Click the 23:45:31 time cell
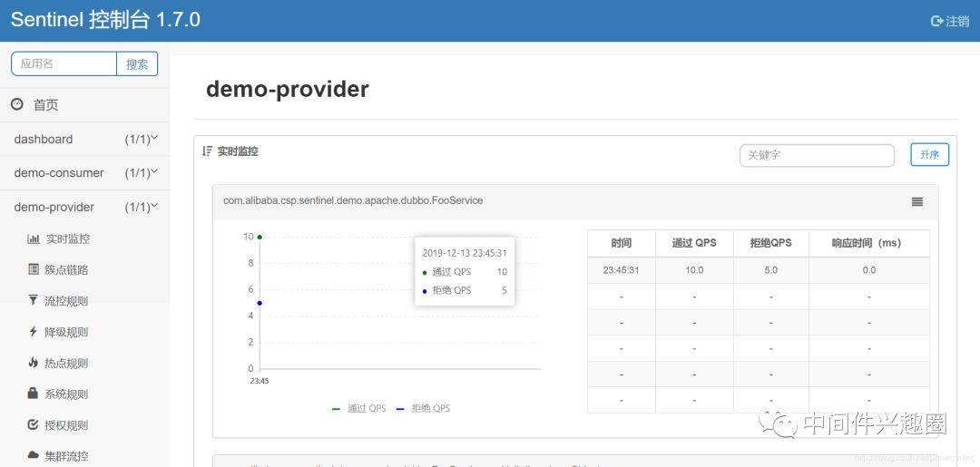Viewport: 980px width, 467px height. click(x=622, y=270)
